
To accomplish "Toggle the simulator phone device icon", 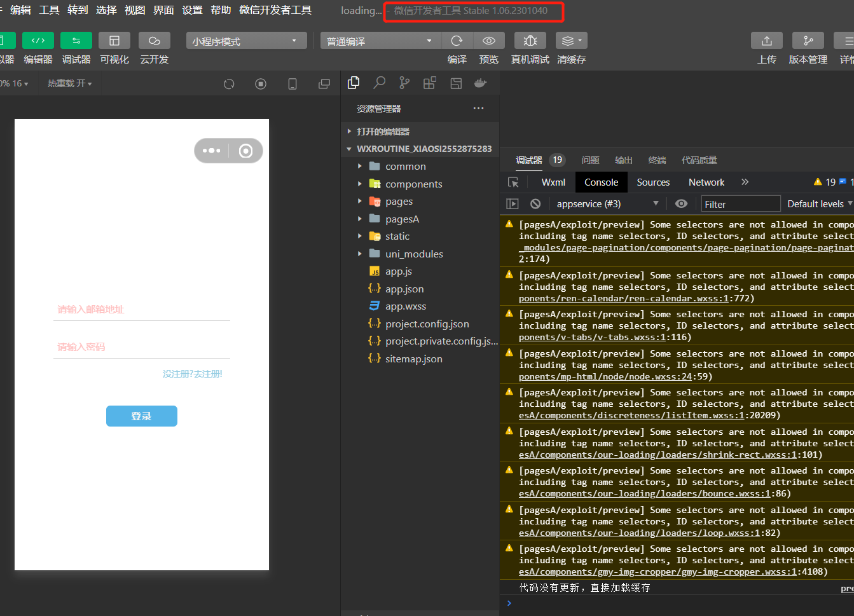I will (x=293, y=84).
